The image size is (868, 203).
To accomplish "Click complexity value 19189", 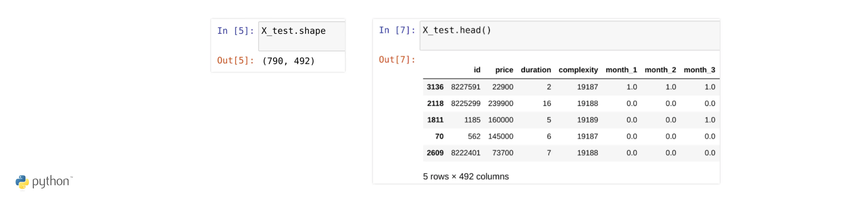I will pyautogui.click(x=587, y=120).
